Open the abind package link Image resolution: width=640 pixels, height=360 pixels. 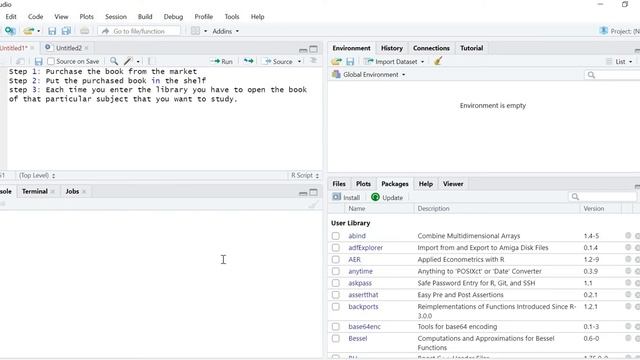click(x=357, y=236)
